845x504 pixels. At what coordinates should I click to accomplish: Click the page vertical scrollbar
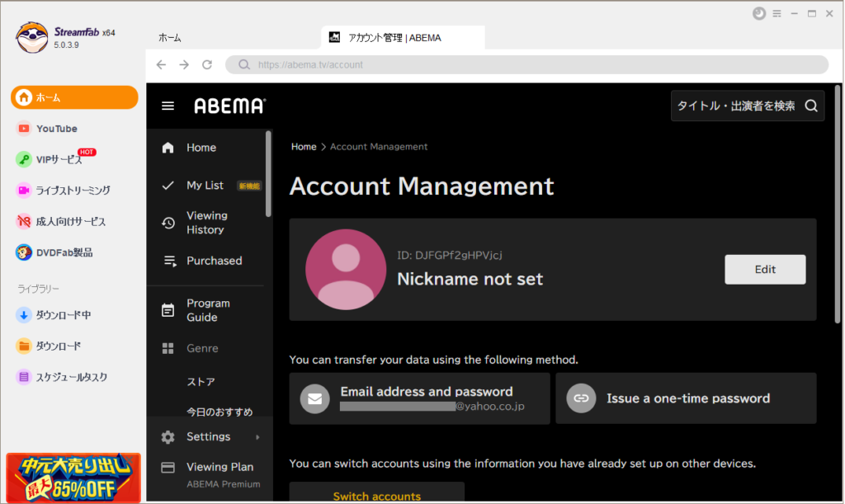click(x=838, y=205)
